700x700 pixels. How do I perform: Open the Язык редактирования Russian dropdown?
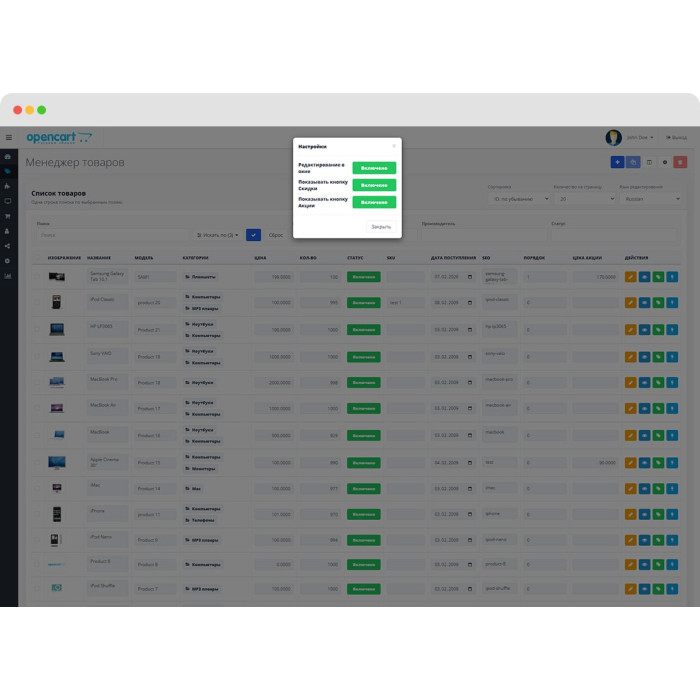click(x=651, y=199)
